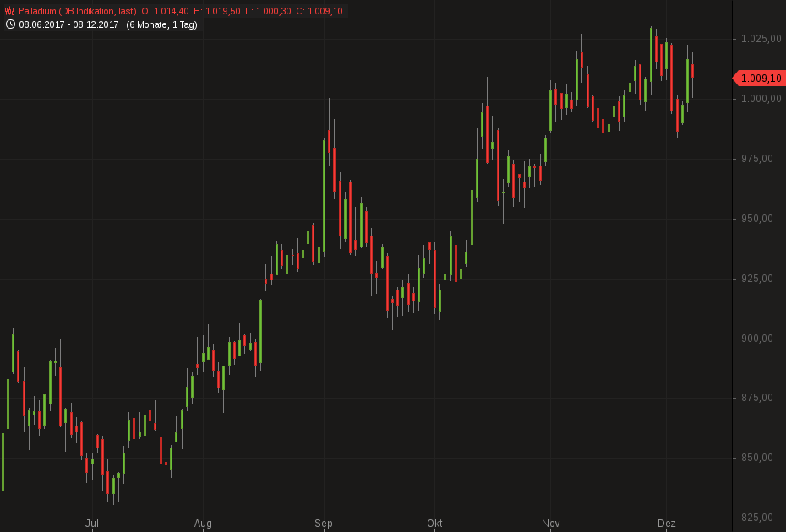The width and height of the screenshot is (786, 532).
Task: Select the Okt marker on time axis
Action: click(434, 524)
